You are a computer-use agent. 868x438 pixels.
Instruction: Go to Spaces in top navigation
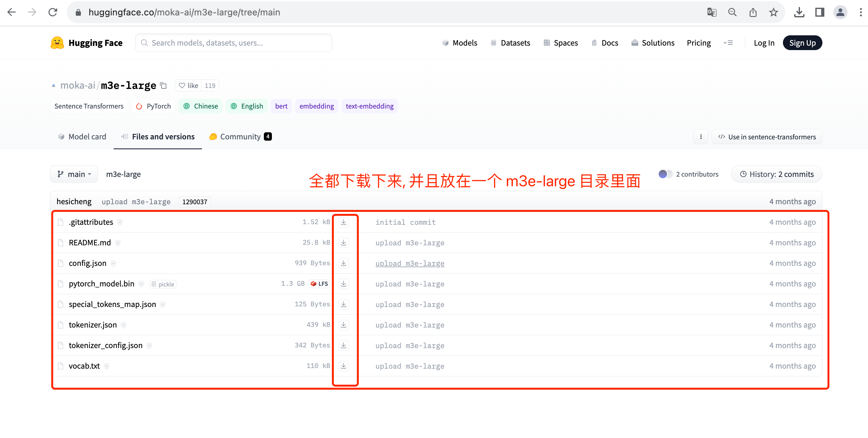point(561,43)
